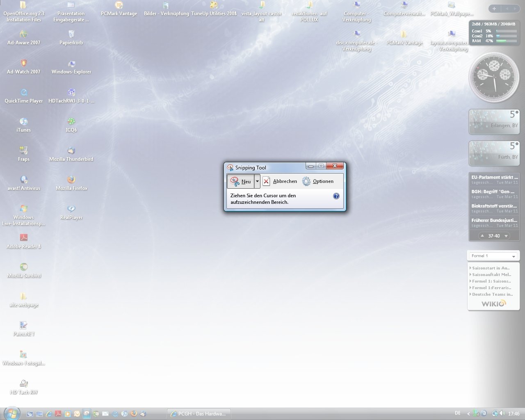Open 'Saisonstart in Au..' feed entry
The width and height of the screenshot is (525, 420).
point(491,268)
